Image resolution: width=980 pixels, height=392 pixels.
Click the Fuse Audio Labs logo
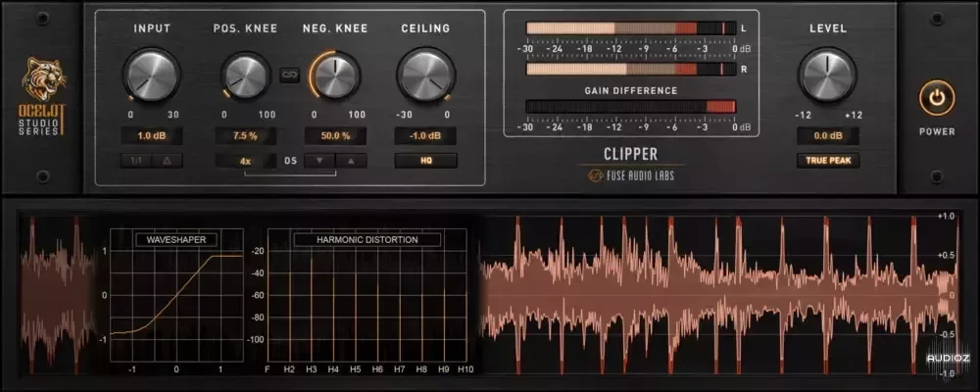tap(631, 175)
